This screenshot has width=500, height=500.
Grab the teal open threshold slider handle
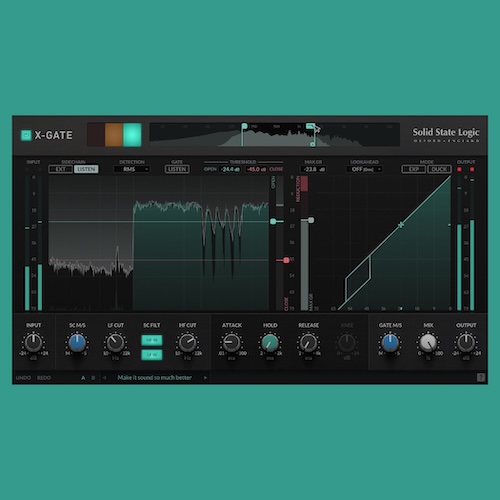[273, 221]
